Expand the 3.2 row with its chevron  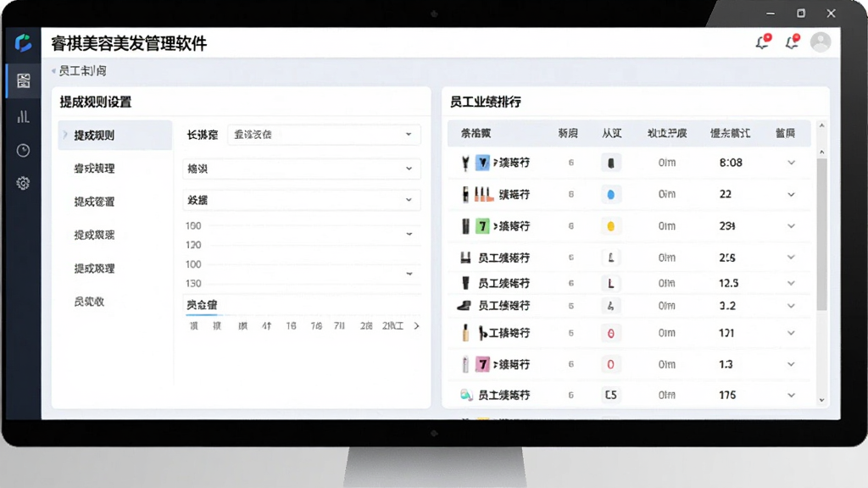coord(791,305)
